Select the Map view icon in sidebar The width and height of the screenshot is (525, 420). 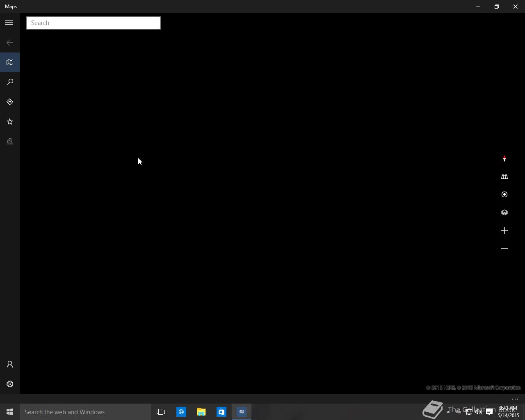click(x=10, y=62)
